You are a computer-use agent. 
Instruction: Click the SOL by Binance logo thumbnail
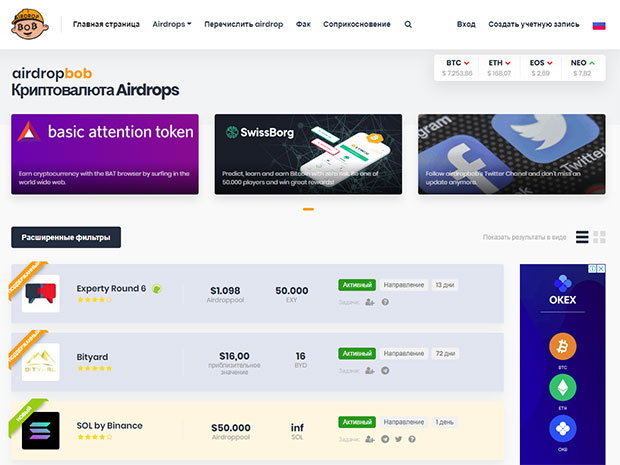pyautogui.click(x=40, y=431)
